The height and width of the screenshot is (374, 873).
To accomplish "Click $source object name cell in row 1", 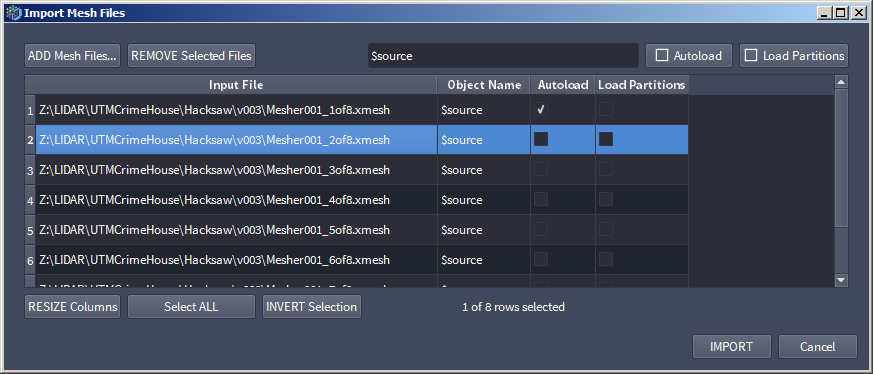I will pos(484,110).
